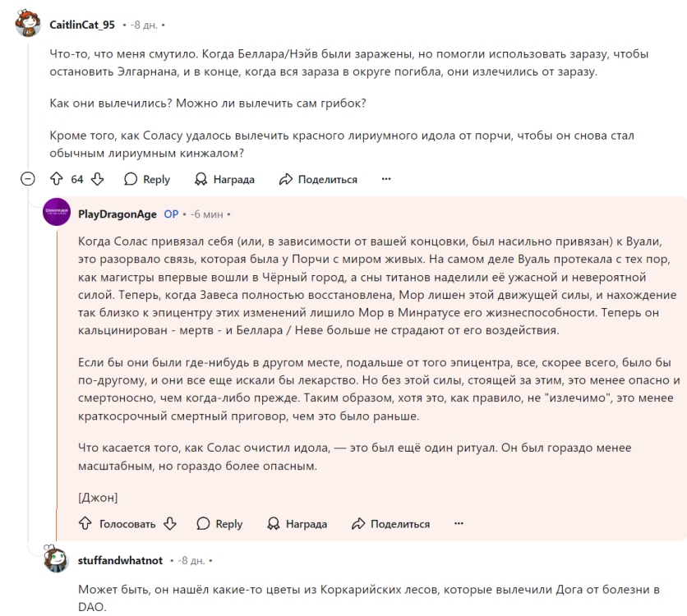Visit the PlayDragonAge user profile
The height and width of the screenshot is (616, 687).
click(118, 214)
